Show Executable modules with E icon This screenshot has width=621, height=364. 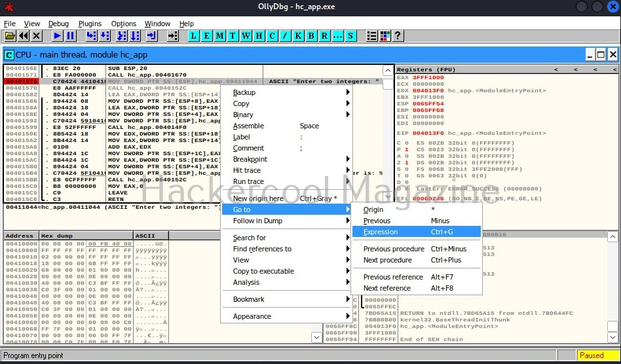coord(206,36)
